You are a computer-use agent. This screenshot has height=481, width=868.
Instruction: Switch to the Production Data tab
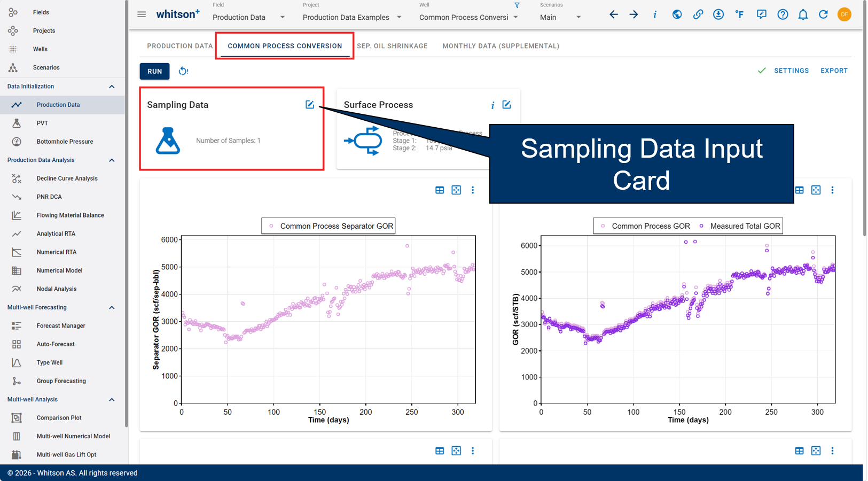pyautogui.click(x=180, y=46)
